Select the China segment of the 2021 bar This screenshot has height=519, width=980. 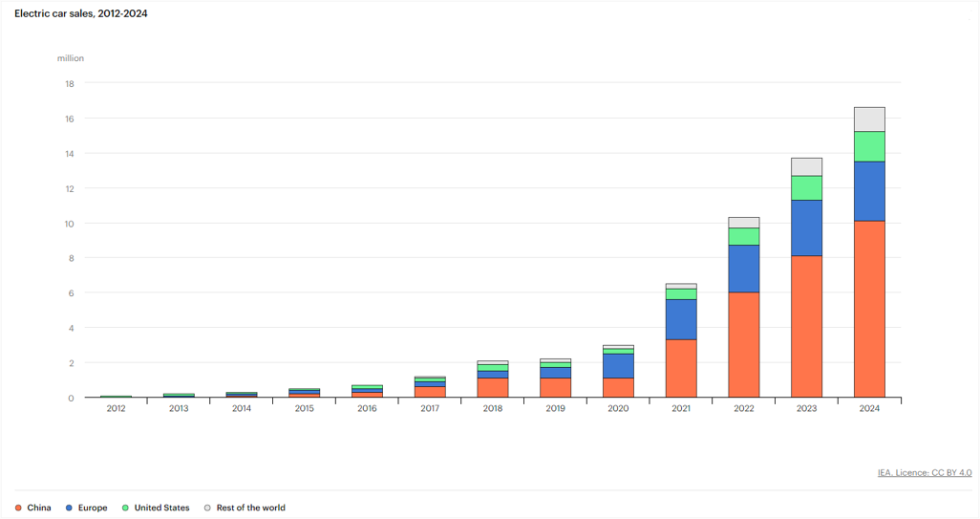coord(681,368)
